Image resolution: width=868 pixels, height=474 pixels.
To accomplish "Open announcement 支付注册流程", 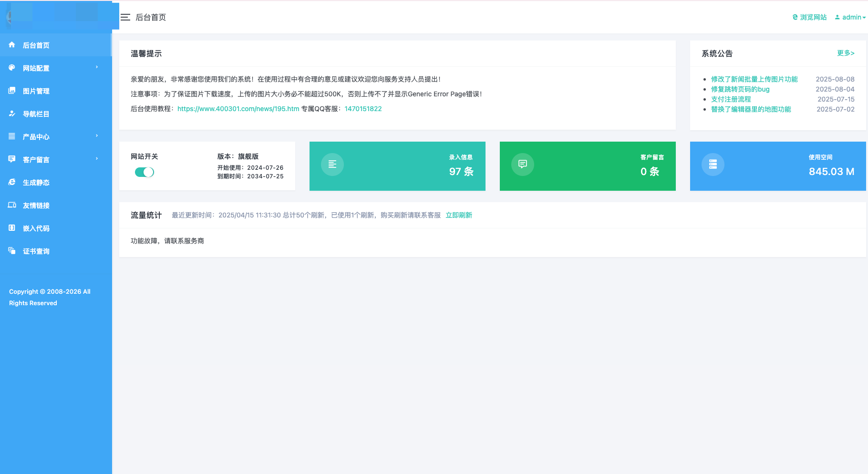I will pos(731,99).
